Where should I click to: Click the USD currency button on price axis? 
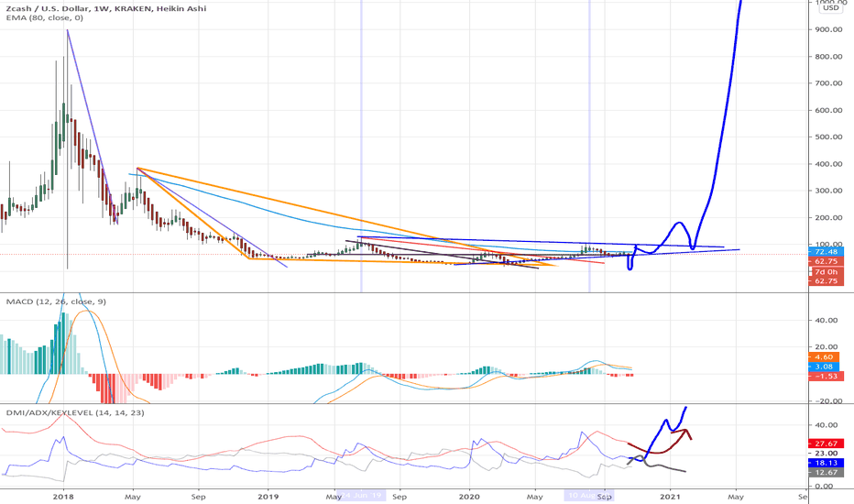pos(830,7)
